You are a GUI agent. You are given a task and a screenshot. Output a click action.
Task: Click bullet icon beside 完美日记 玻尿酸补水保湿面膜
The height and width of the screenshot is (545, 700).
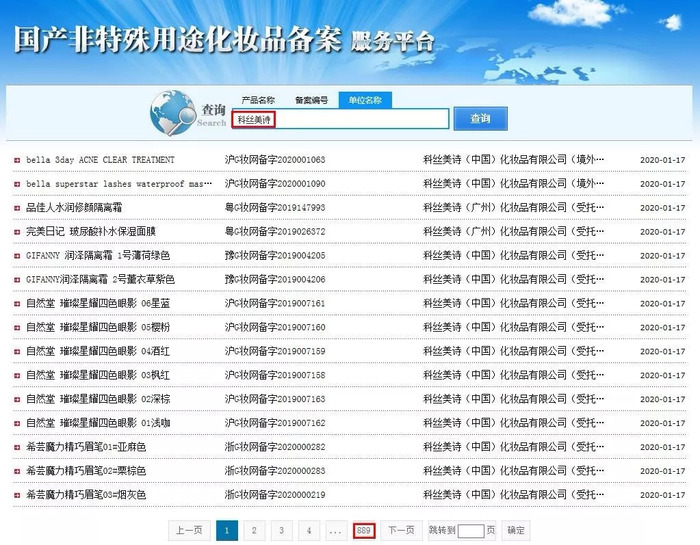(17, 232)
